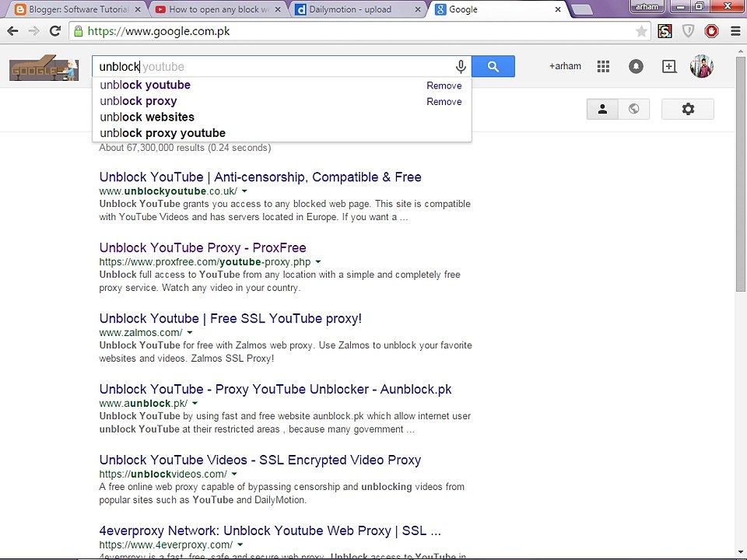This screenshot has width=747, height=560.
Task: Reload the current page
Action: (x=54, y=32)
